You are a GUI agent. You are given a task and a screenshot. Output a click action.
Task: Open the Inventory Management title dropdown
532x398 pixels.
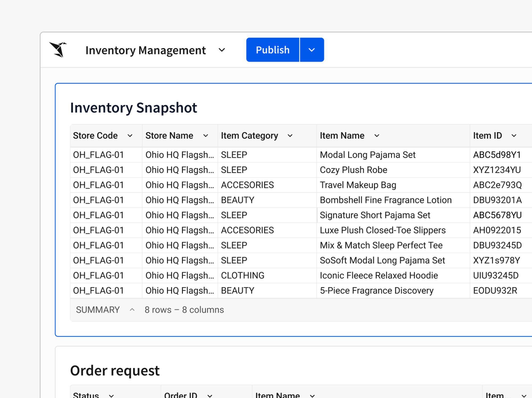coord(222,50)
